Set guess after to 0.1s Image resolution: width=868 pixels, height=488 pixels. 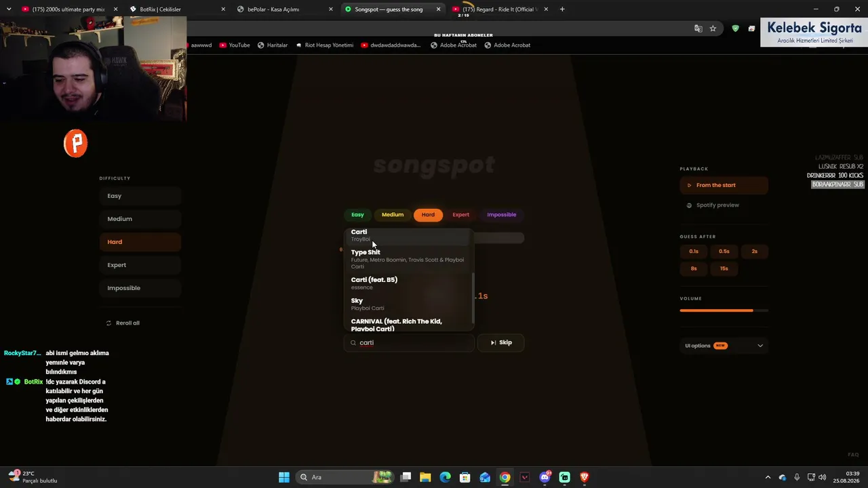click(694, 251)
